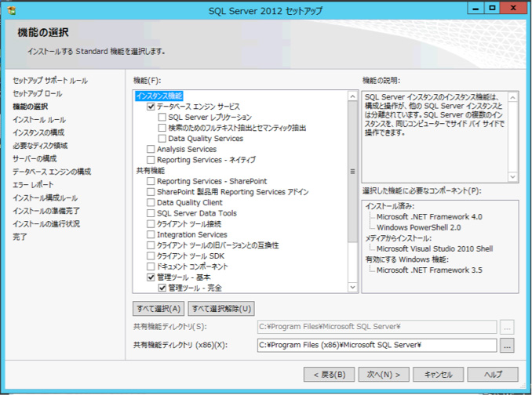532x395 pixels.
Task: Uncheck 管理ツール - 完全 checkbox
Action: pos(162,288)
